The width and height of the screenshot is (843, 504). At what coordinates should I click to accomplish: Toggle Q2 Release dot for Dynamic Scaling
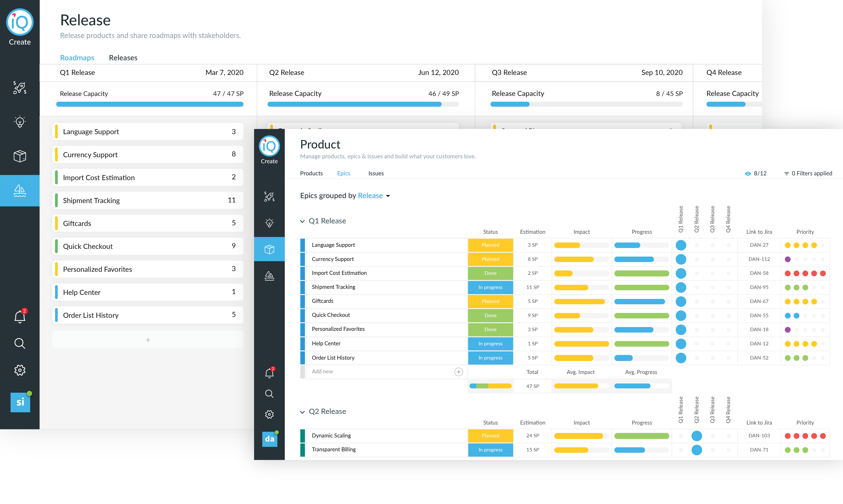pyautogui.click(x=697, y=436)
